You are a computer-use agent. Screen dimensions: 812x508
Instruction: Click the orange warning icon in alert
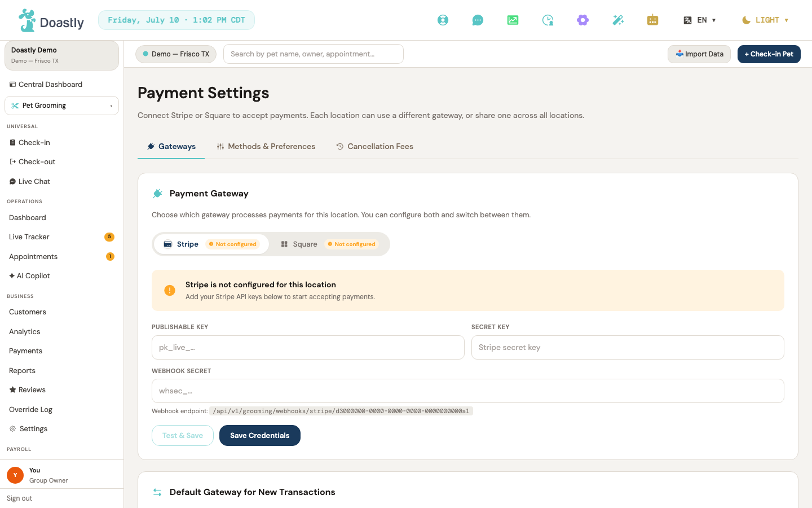click(x=170, y=290)
